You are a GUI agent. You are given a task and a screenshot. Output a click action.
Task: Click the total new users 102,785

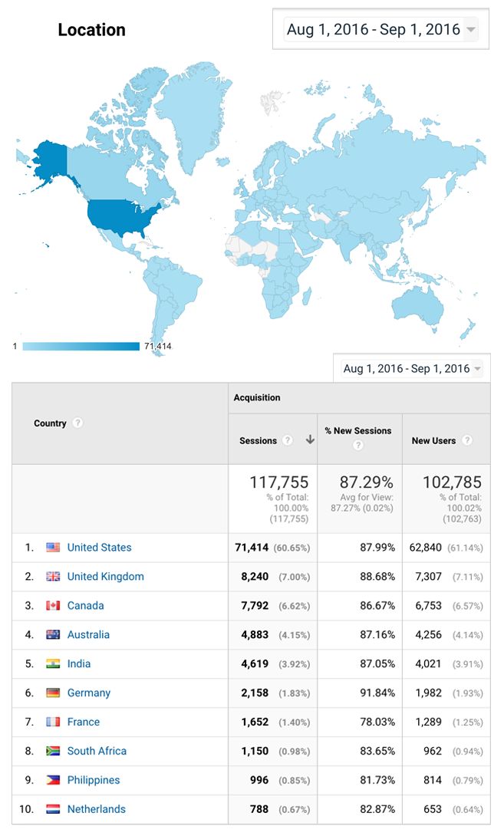pyautogui.click(x=452, y=482)
